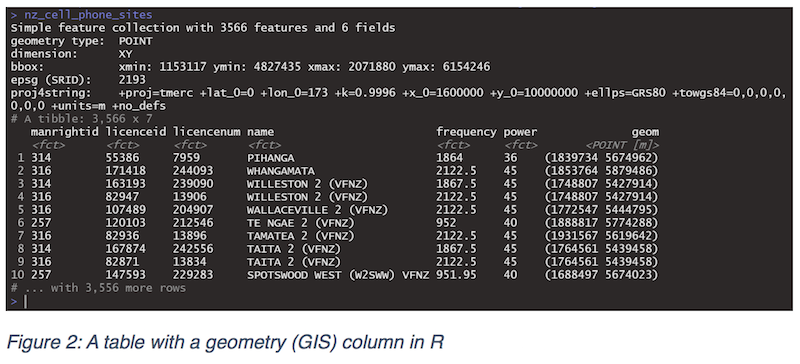800x364 pixels.
Task: Click the POINT geometry type value
Action: [135, 41]
